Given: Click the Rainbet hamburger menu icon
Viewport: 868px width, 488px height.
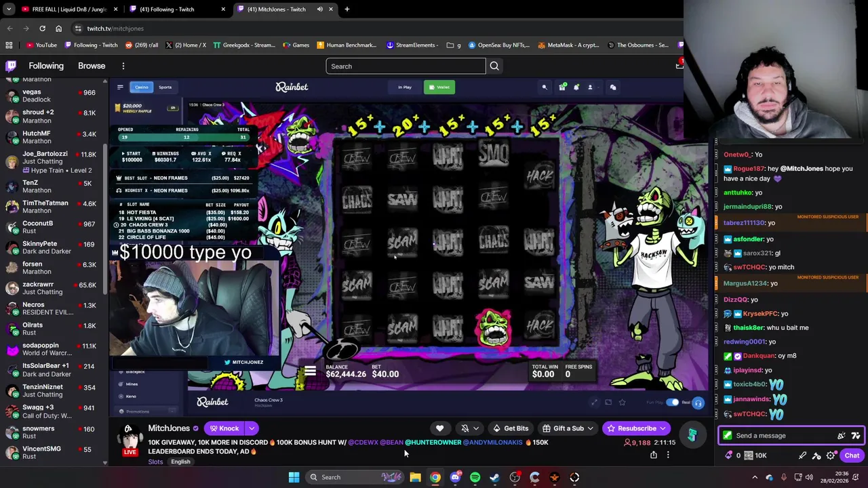Looking at the screenshot, I should 120,87.
